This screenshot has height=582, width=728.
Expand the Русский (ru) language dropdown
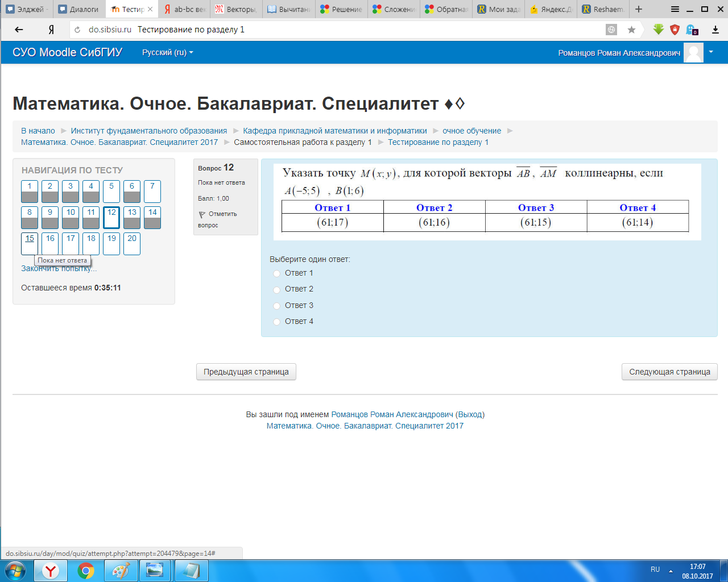(168, 52)
